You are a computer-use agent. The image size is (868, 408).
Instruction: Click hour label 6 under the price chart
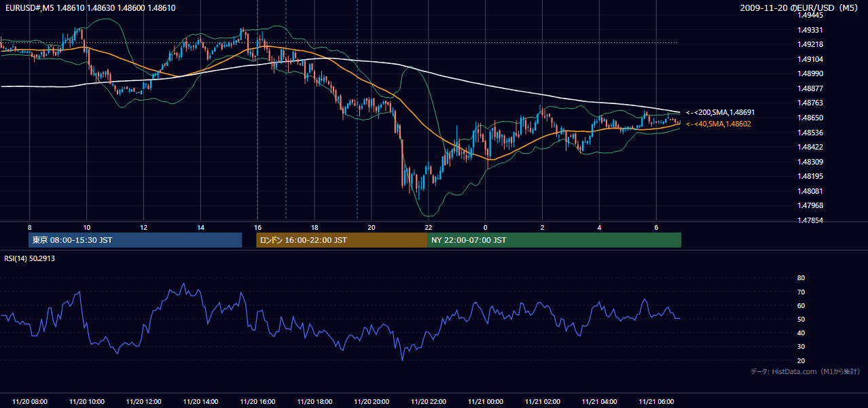coord(656,227)
